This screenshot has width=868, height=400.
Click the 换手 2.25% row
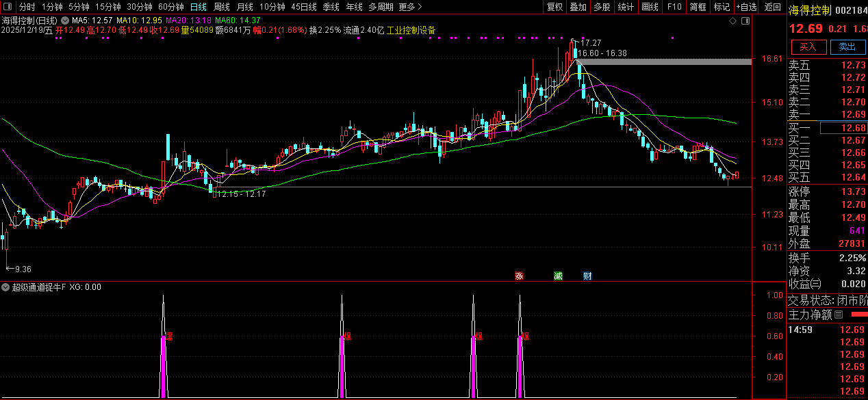pyautogui.click(x=827, y=258)
